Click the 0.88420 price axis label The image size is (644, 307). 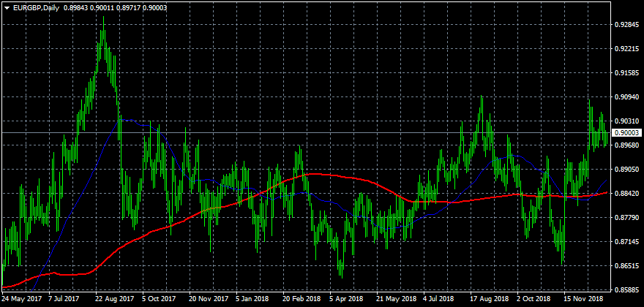[626, 194]
